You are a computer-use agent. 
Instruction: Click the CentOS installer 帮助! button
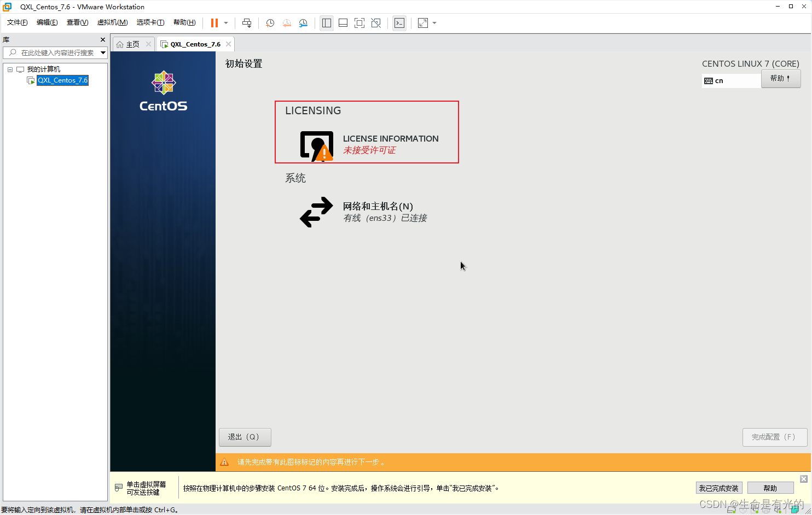(781, 79)
